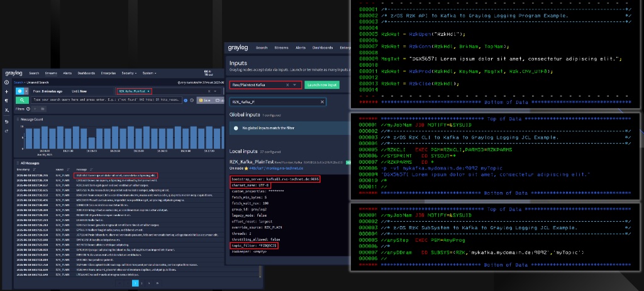This screenshot has height=291, width=644.
Task: Open Search tab in the Inputs window
Action: 262,48
